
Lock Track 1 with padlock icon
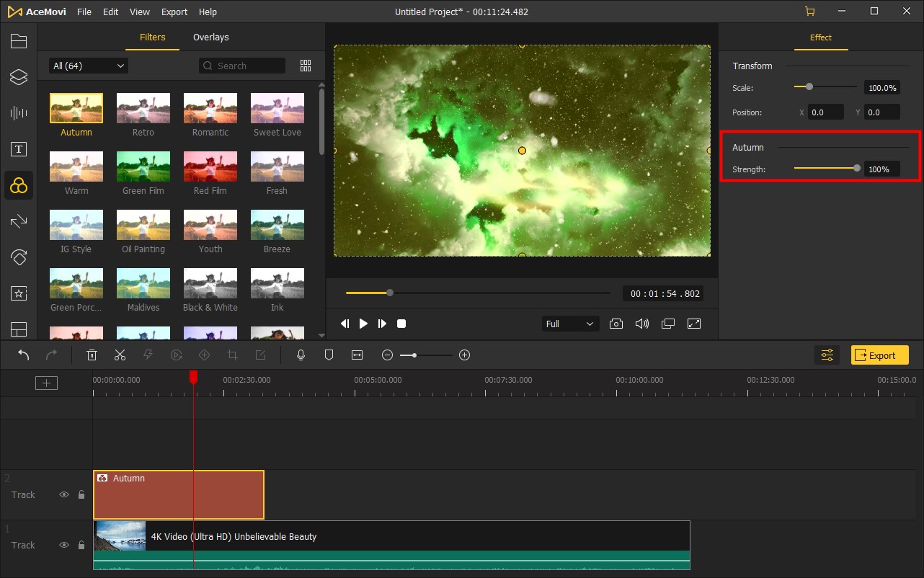coord(81,545)
